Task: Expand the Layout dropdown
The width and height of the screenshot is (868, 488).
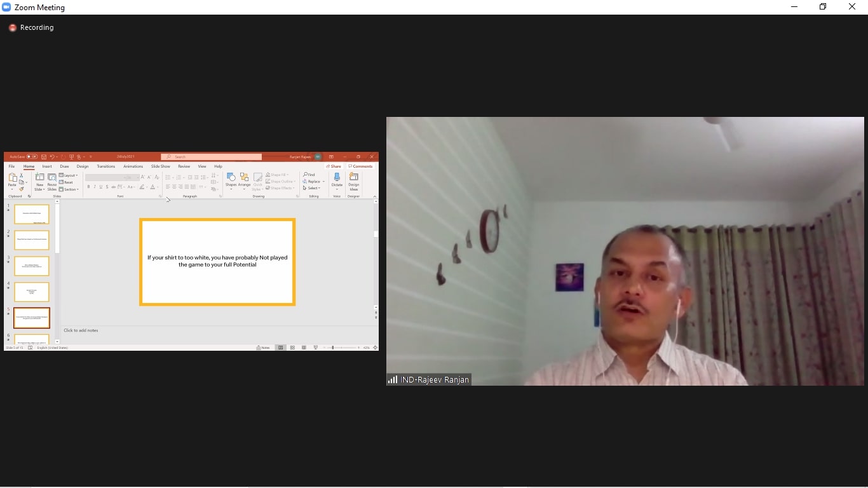Action: click(69, 175)
